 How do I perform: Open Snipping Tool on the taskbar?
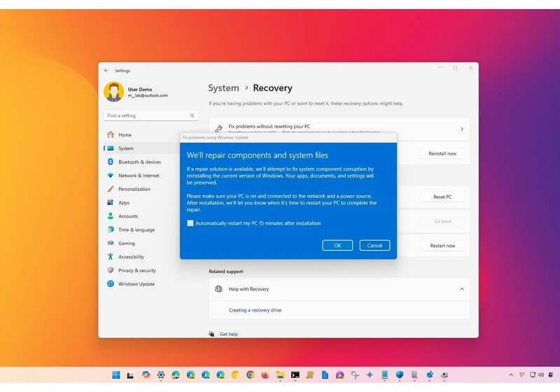coord(355,375)
